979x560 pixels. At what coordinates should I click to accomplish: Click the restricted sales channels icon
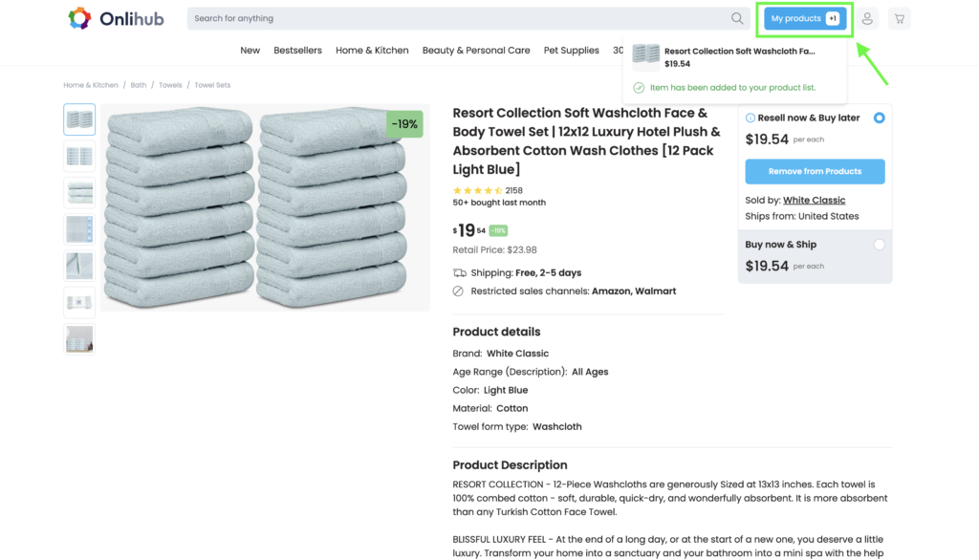459,291
